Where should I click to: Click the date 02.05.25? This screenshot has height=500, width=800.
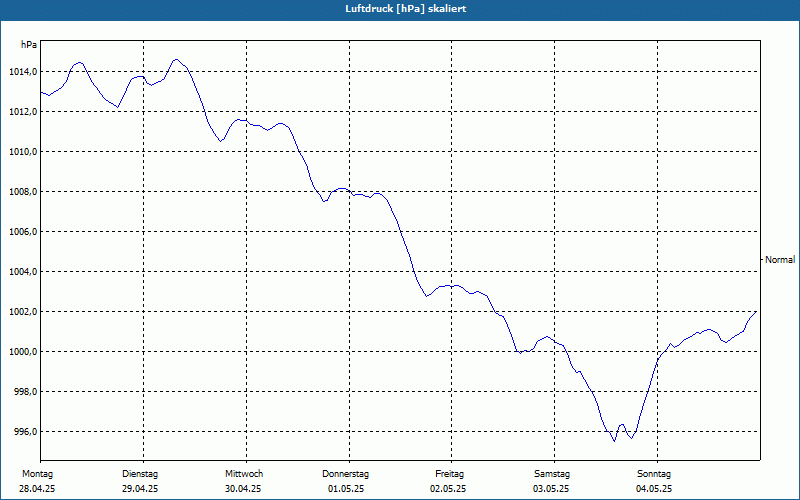coord(448,489)
